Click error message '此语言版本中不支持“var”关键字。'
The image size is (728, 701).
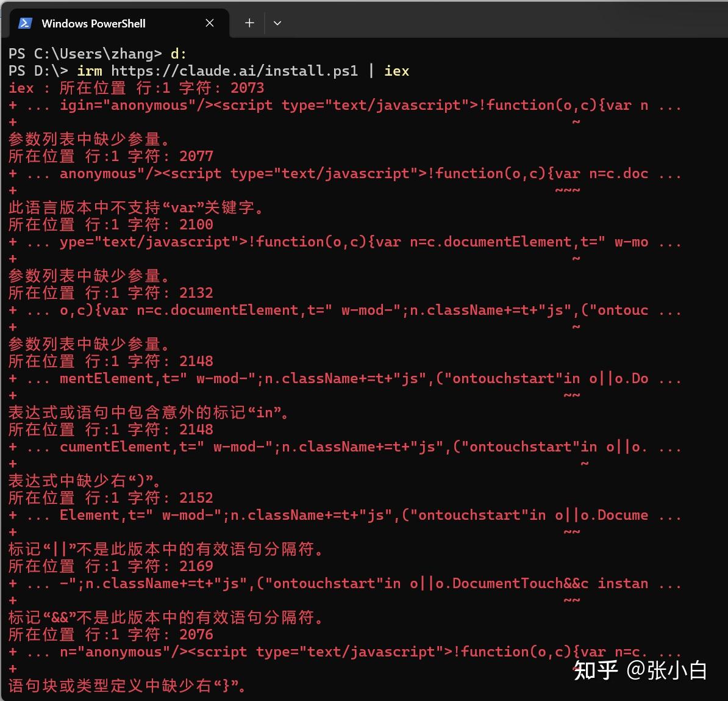(136, 207)
